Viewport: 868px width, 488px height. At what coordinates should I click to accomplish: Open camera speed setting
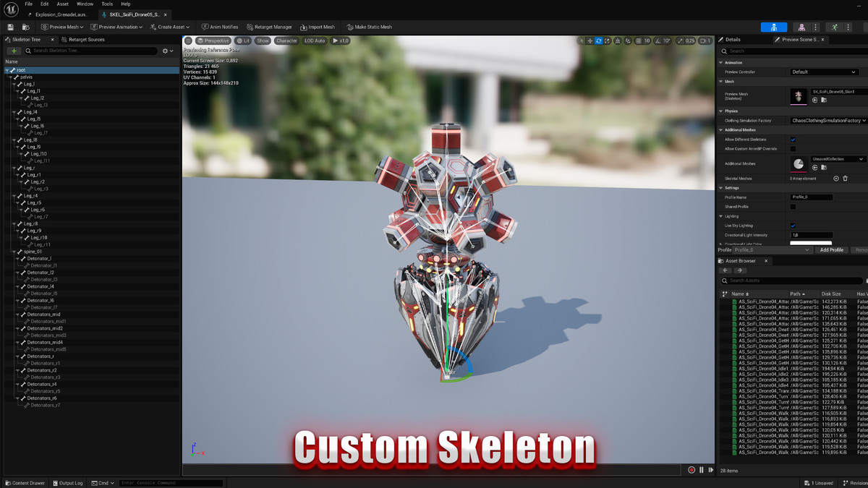pos(705,41)
